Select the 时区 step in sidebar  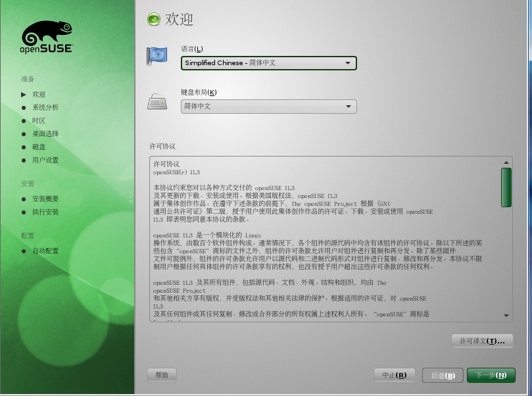(x=39, y=121)
